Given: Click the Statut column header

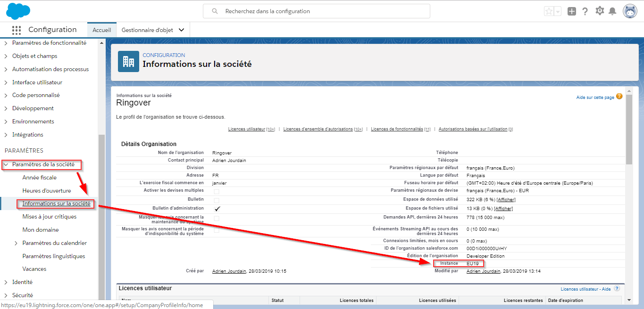Looking at the screenshot, I should pos(277,301).
